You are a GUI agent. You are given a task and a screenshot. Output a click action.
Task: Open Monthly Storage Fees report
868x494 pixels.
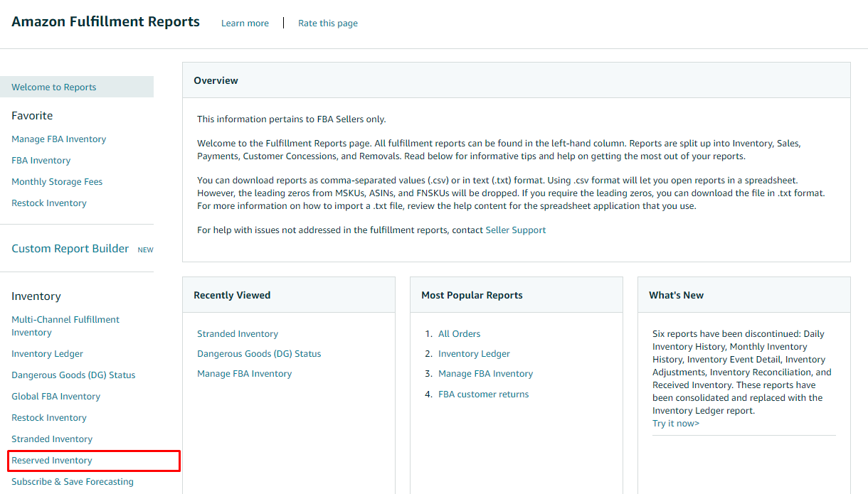pyautogui.click(x=57, y=182)
